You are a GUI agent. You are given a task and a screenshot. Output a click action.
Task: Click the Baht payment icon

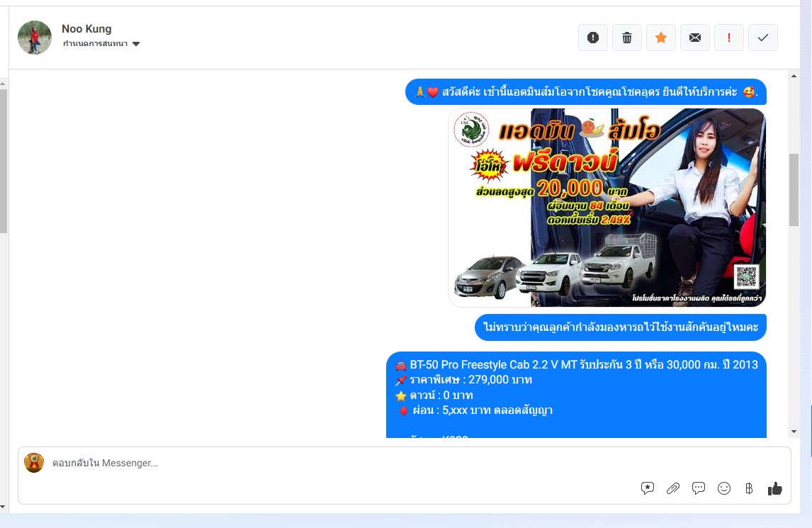point(749,488)
